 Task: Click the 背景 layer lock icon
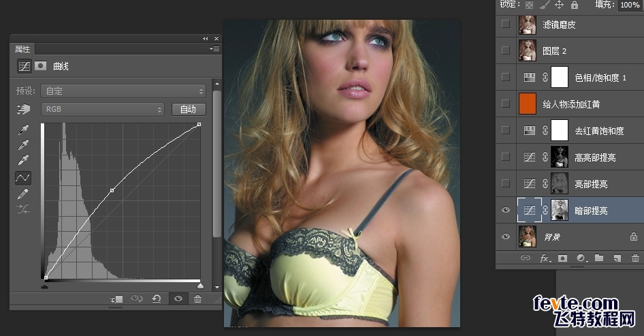(634, 236)
